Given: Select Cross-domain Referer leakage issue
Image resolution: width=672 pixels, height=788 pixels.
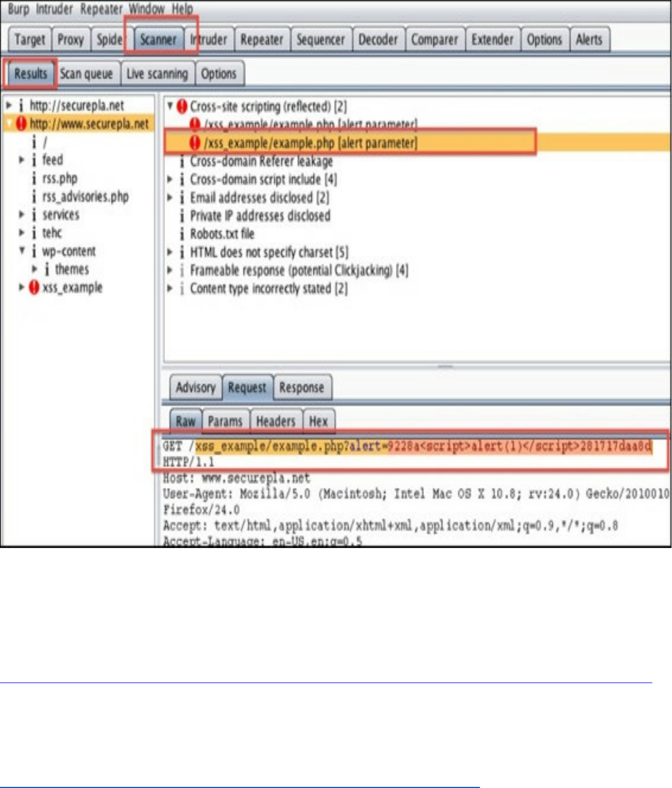Looking at the screenshot, I should [262, 161].
